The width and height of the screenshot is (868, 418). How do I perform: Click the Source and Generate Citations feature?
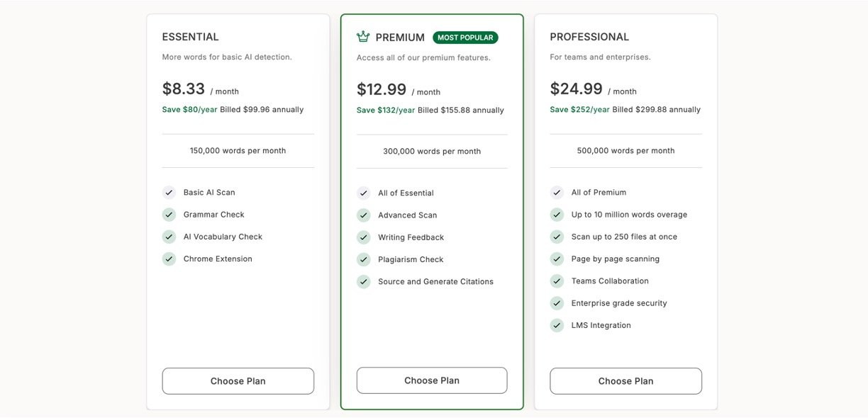pos(435,281)
